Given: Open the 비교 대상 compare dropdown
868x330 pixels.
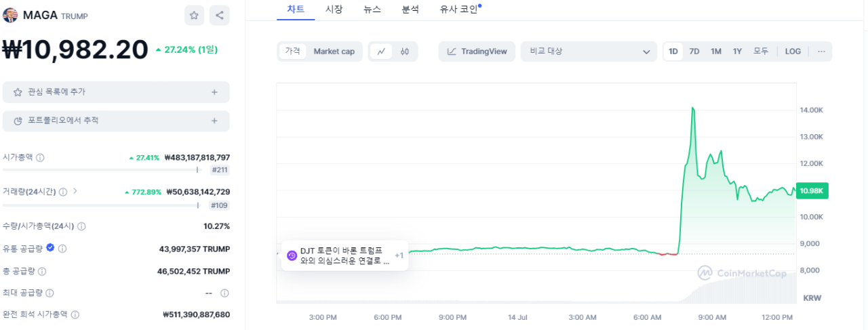Looking at the screenshot, I should pos(589,51).
